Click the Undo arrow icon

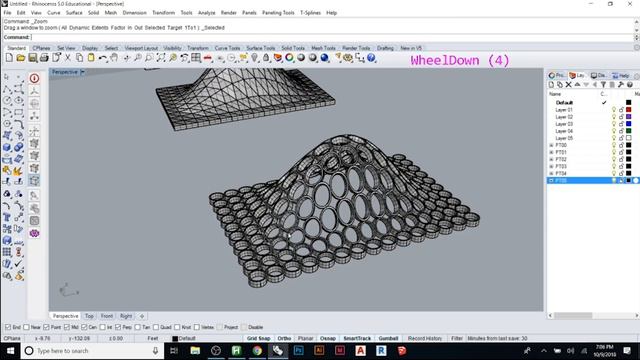pos(102,58)
